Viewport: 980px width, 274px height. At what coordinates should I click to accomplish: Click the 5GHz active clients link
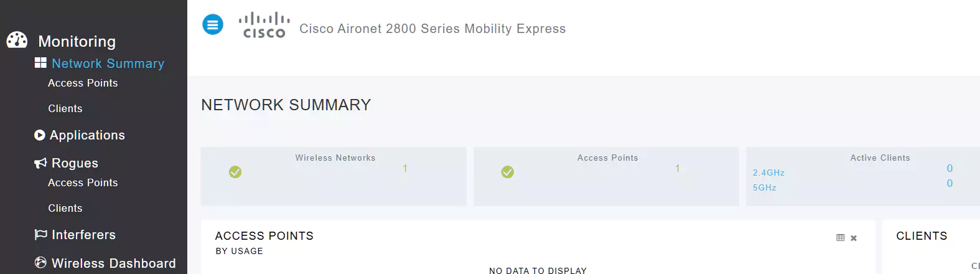(765, 187)
